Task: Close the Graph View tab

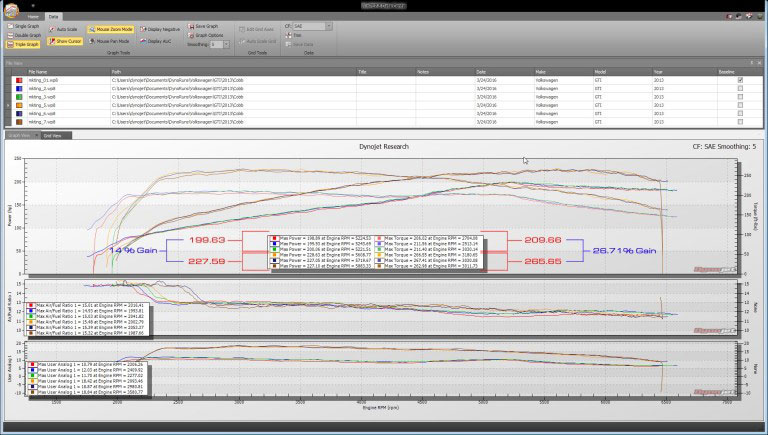Action: 36,135
